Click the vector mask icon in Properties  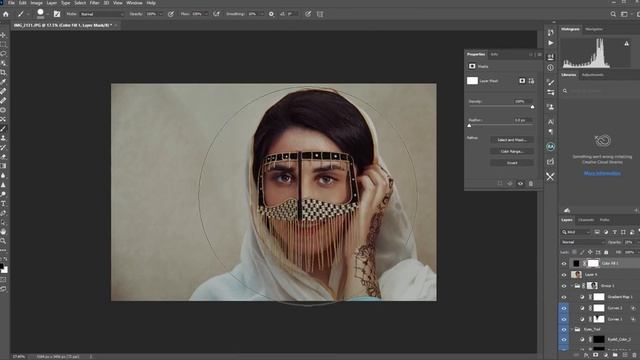(x=531, y=81)
